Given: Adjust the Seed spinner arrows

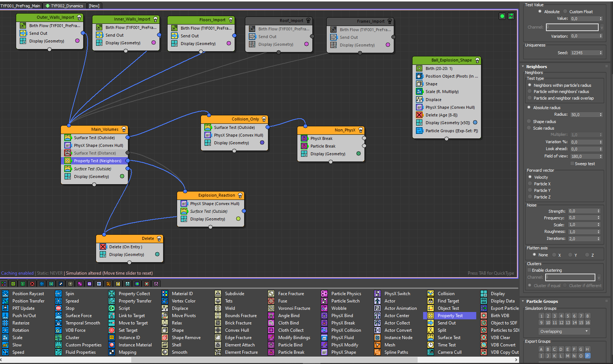Looking at the screenshot, I should point(601,53).
